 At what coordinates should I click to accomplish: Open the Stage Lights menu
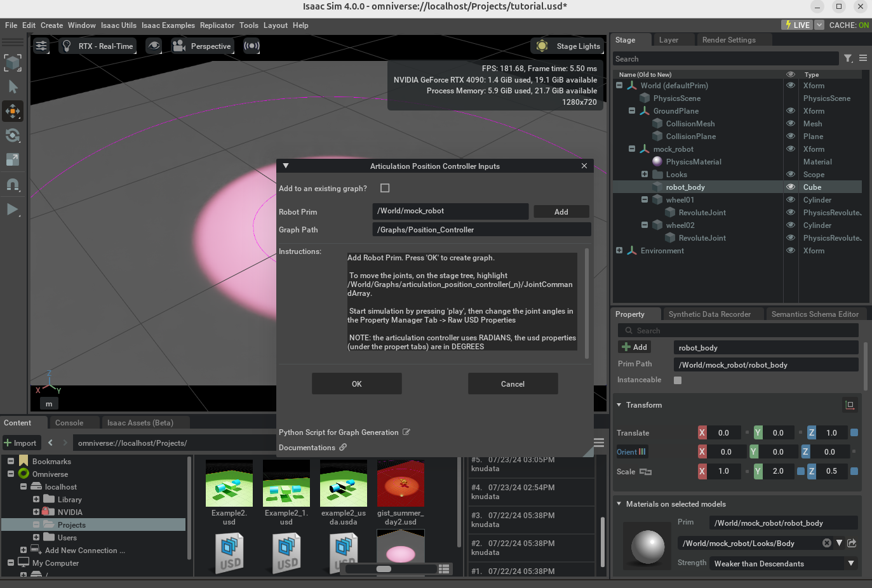568,46
